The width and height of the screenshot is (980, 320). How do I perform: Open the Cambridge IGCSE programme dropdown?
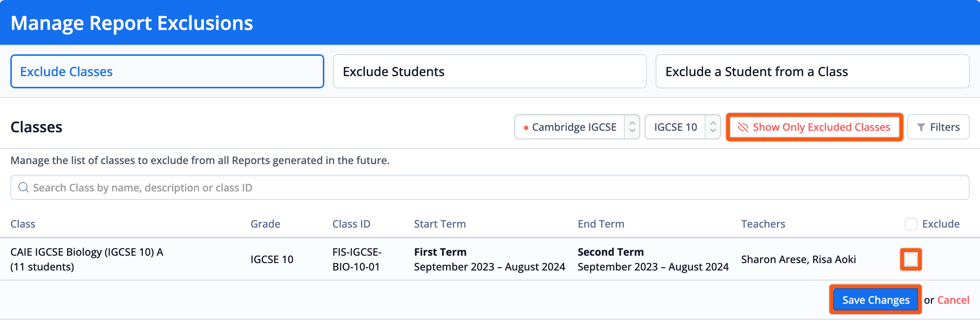coord(574,127)
